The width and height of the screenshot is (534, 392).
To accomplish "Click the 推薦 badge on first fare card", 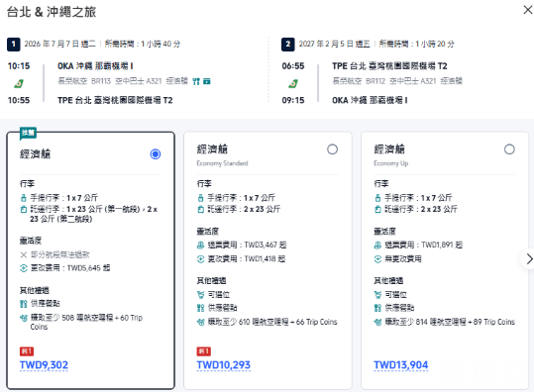I will point(28,133).
